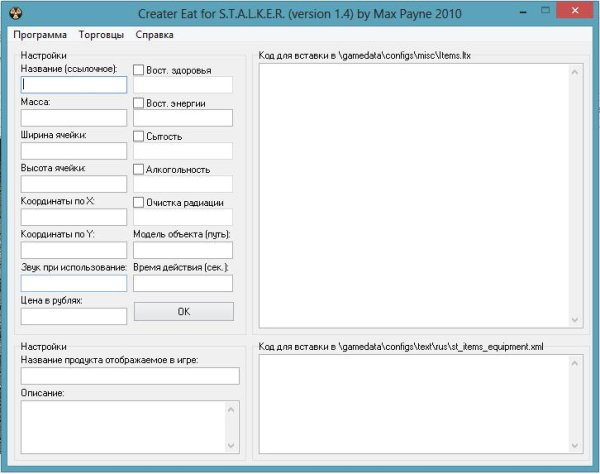The width and height of the screenshot is (600, 474).
Task: Click the Звук при использование field
Action: pyautogui.click(x=74, y=283)
